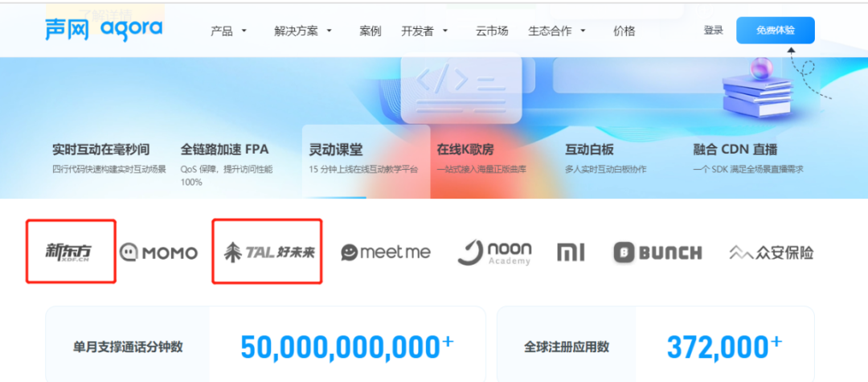Expand the 产品 dropdown menu
868x382 pixels.
tap(228, 31)
